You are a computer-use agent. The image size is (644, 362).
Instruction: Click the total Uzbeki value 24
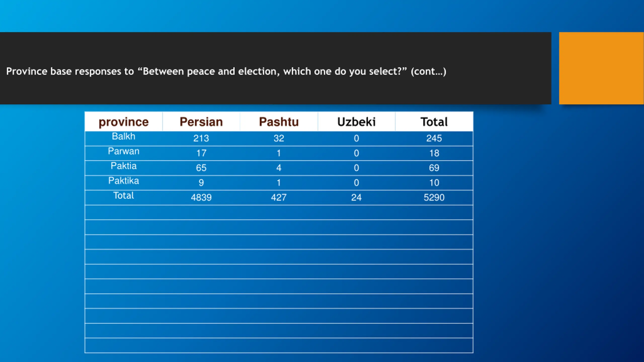356,198
